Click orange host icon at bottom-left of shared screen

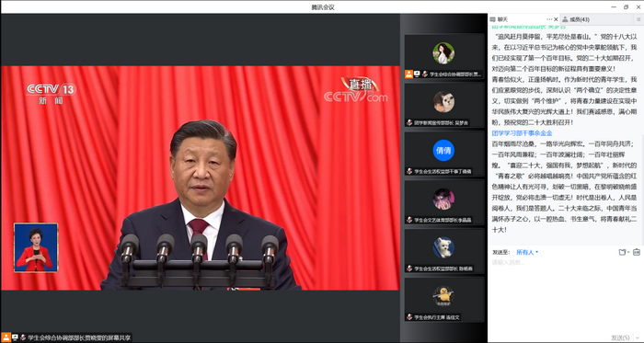(x=6, y=337)
